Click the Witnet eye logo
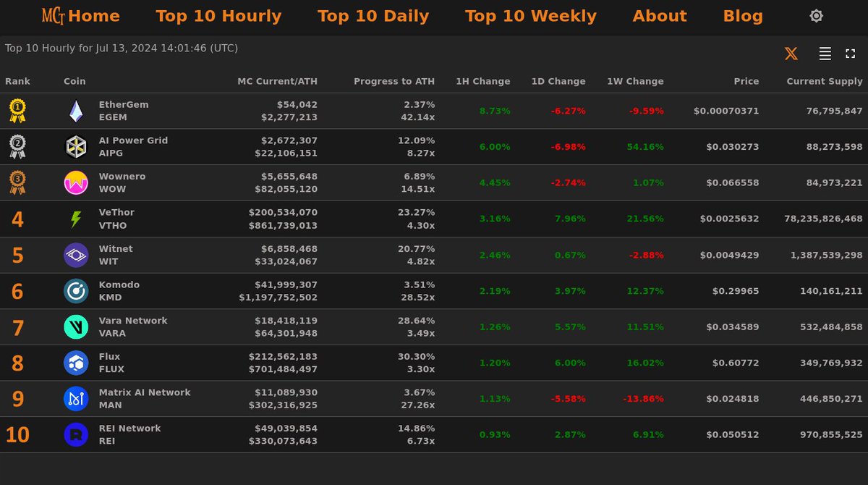 coord(76,255)
